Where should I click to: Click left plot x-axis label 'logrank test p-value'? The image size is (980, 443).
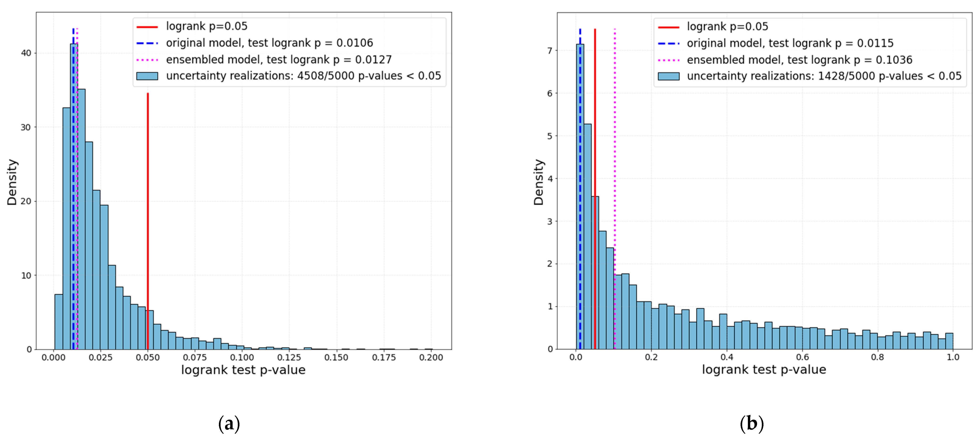click(x=243, y=370)
